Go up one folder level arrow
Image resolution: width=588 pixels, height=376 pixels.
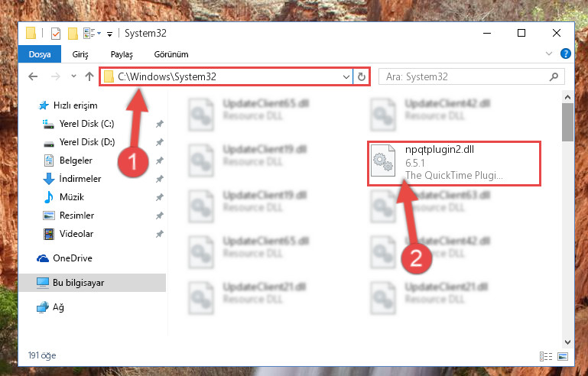(x=89, y=76)
